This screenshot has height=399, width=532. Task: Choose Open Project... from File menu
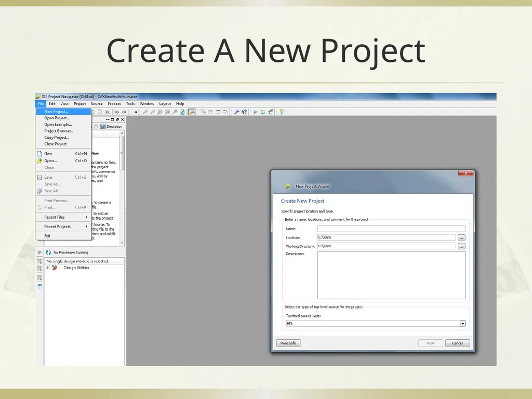(x=63, y=118)
